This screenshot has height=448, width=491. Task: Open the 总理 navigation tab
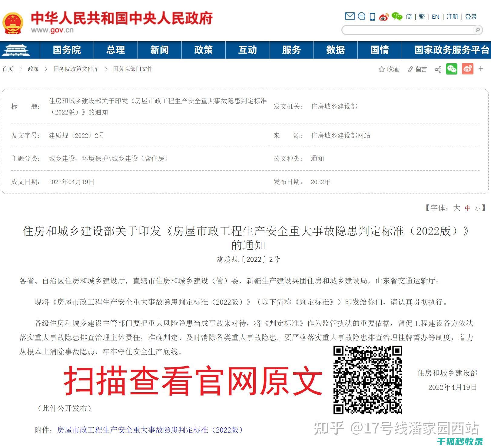tap(116, 50)
